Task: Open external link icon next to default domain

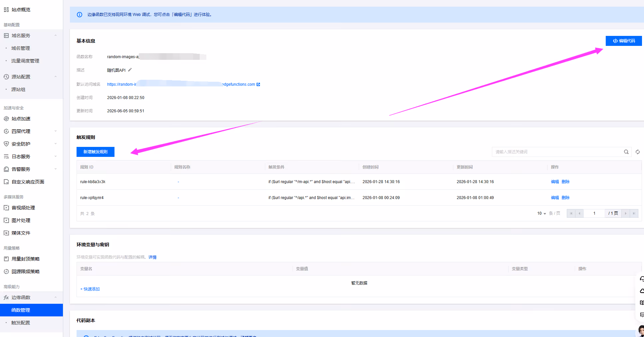Action: (x=258, y=84)
